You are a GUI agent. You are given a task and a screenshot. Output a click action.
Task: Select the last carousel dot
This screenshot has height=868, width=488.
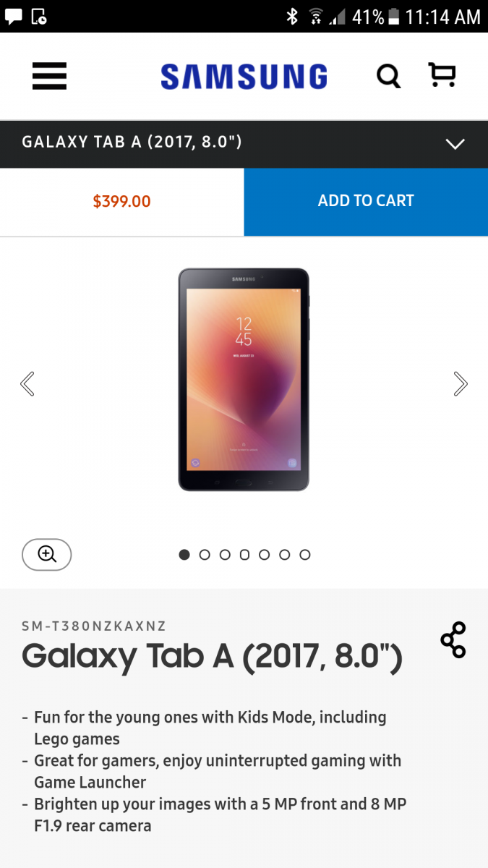(305, 555)
